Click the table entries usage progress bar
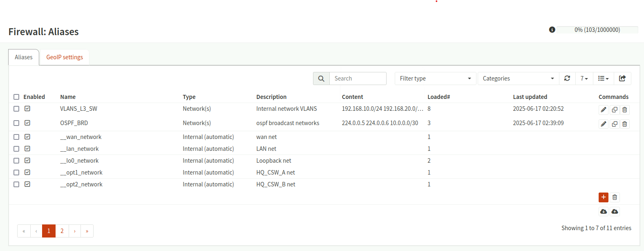644x251 pixels. coord(597,30)
